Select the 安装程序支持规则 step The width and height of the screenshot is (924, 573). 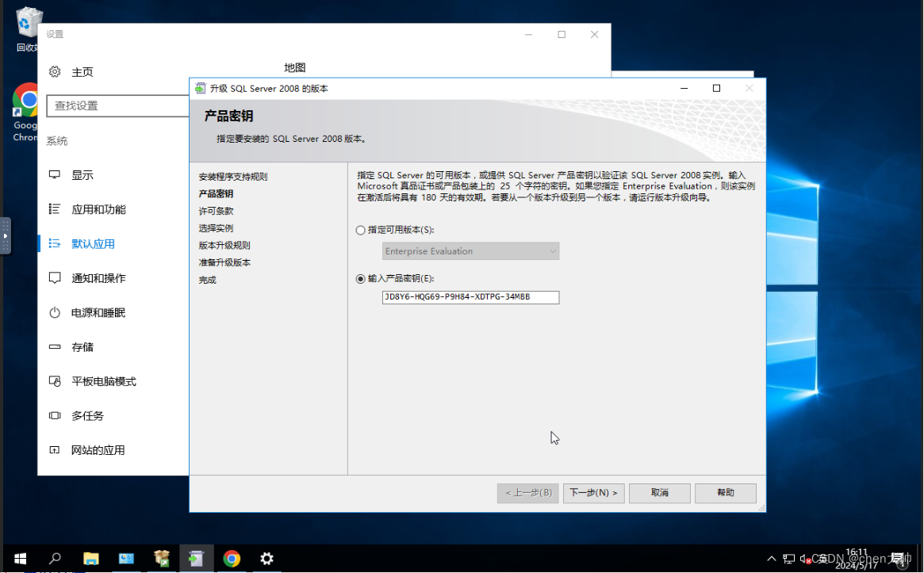pyautogui.click(x=232, y=177)
